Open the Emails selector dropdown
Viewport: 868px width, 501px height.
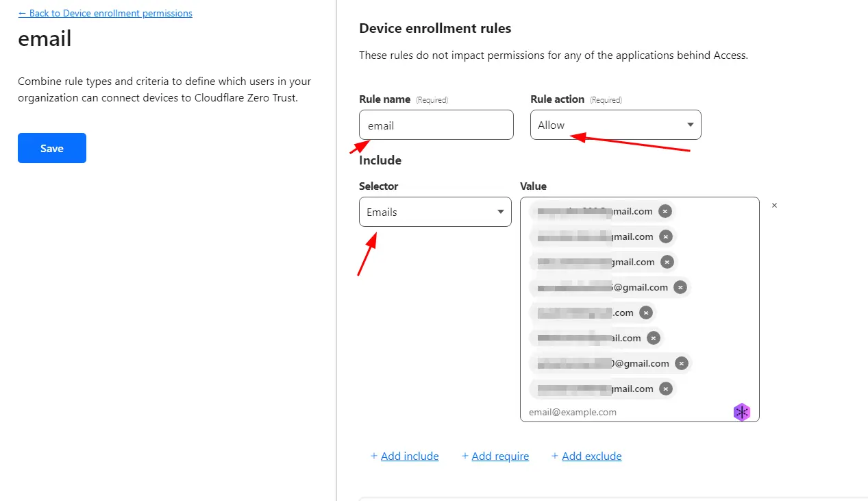pyautogui.click(x=435, y=212)
